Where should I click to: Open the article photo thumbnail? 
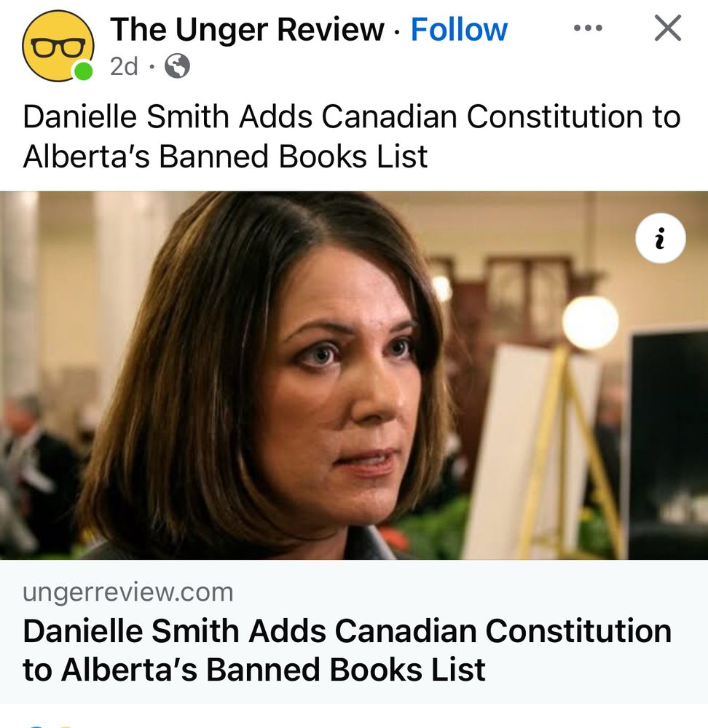pos(354,375)
